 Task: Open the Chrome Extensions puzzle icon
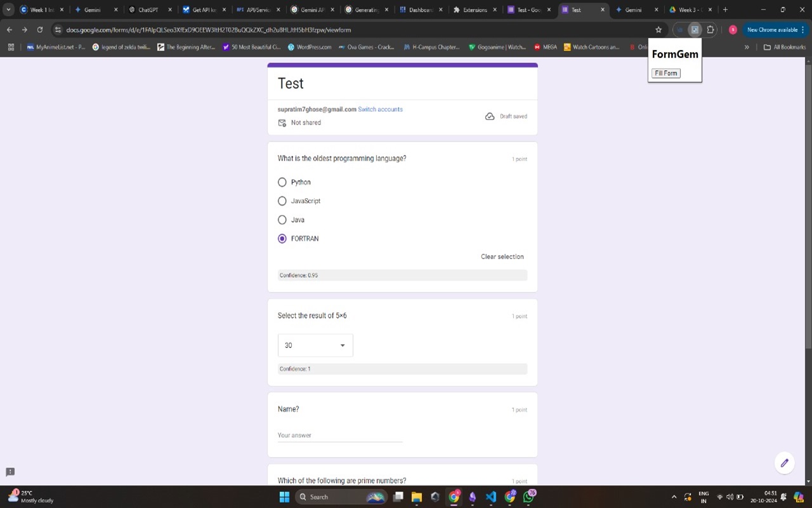710,30
